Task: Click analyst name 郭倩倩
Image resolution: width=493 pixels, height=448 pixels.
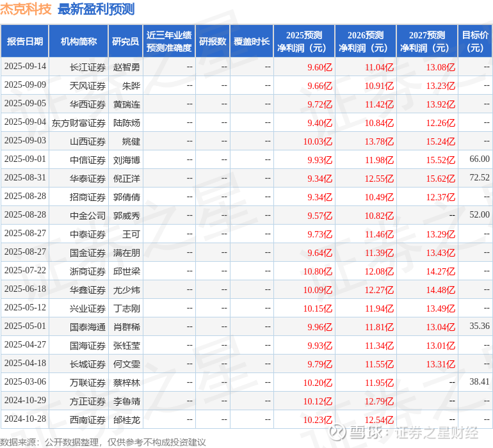Action: pos(127,197)
